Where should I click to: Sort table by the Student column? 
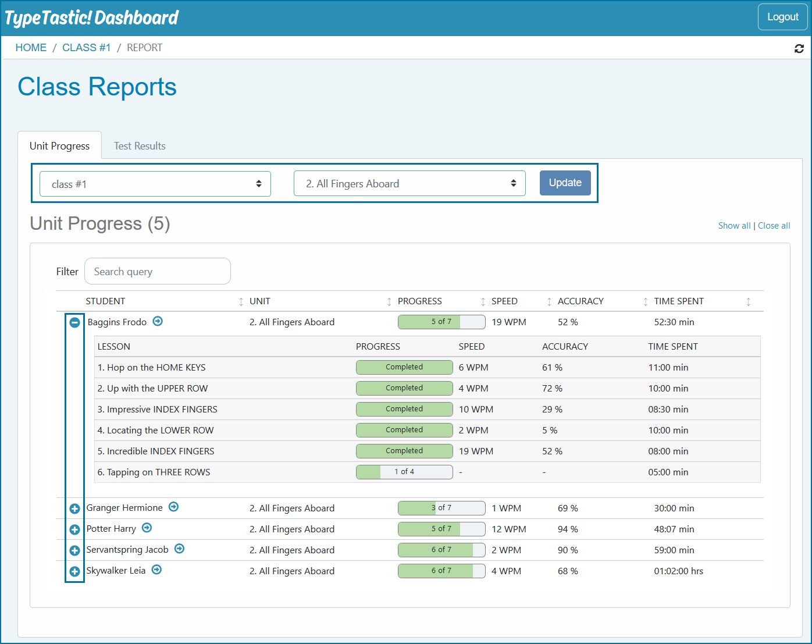(x=105, y=301)
